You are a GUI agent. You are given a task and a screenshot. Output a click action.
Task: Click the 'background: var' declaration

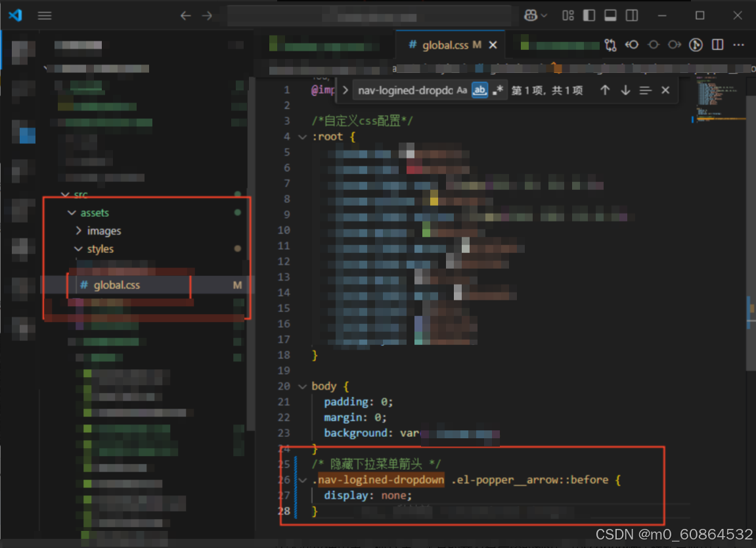click(371, 433)
